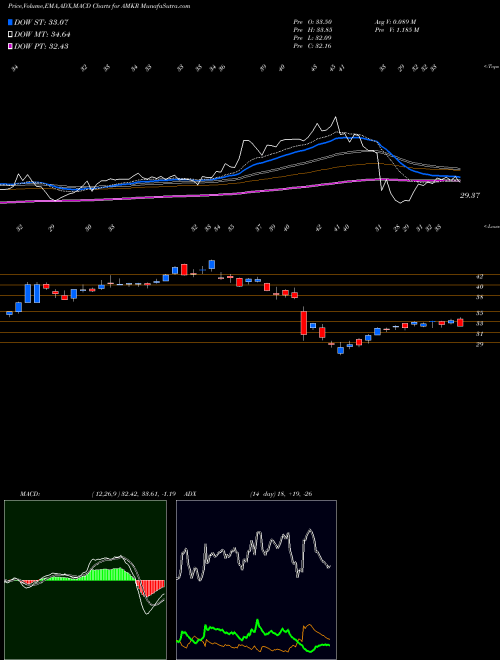Click the 'Pre H: 33.85' value

(x=312, y=29)
